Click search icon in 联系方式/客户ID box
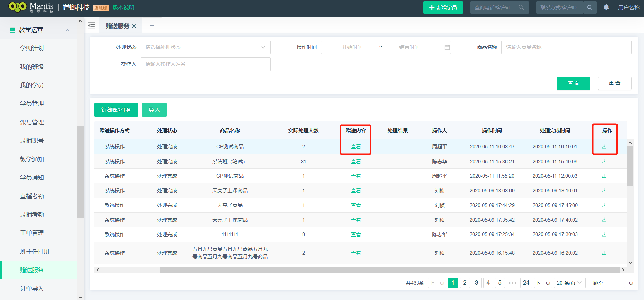Viewport: 644px width, 300px height. coord(590,7)
